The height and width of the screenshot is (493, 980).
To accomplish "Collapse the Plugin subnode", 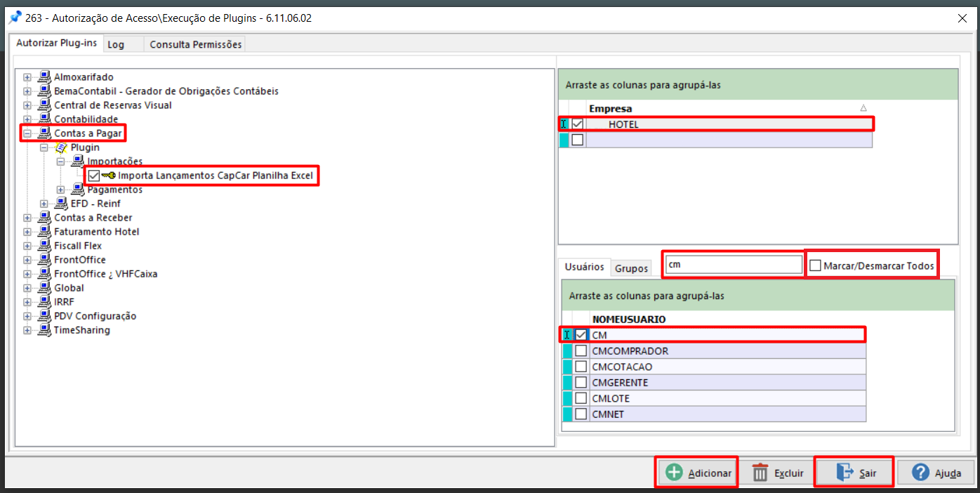I will tap(44, 147).
